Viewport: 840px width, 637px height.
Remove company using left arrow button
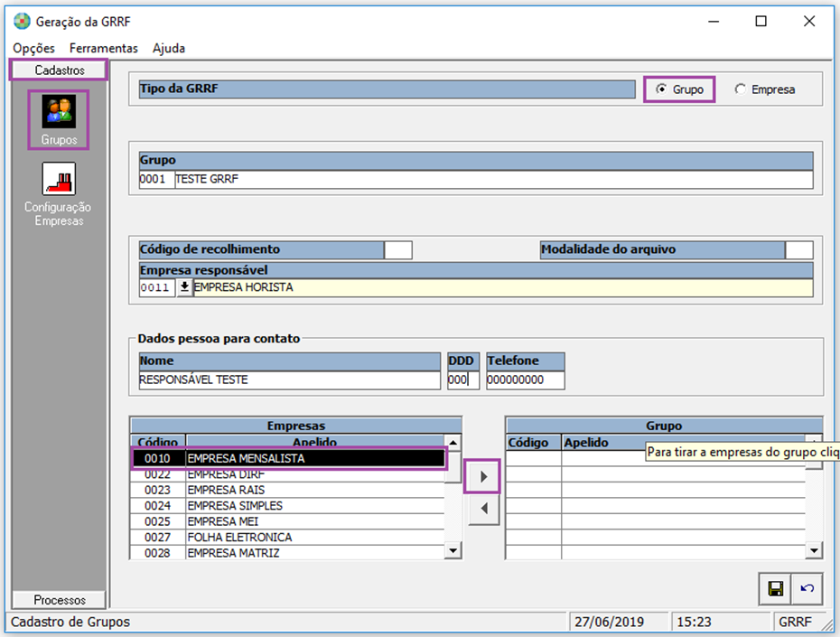pyautogui.click(x=484, y=509)
